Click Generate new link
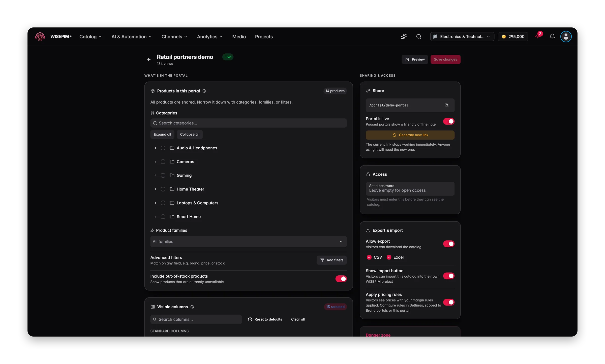Viewport: 605px width, 364px height. (x=410, y=135)
